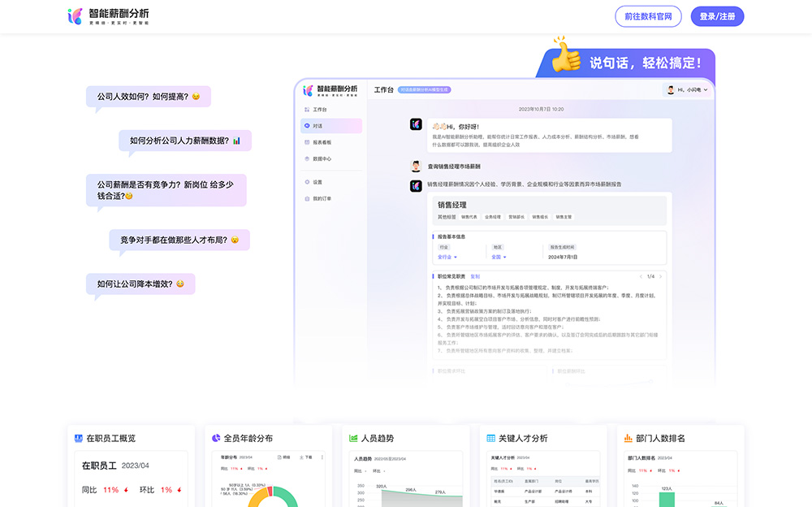
Task: Click the 工作台 sidebar icon
Action: [x=307, y=110]
